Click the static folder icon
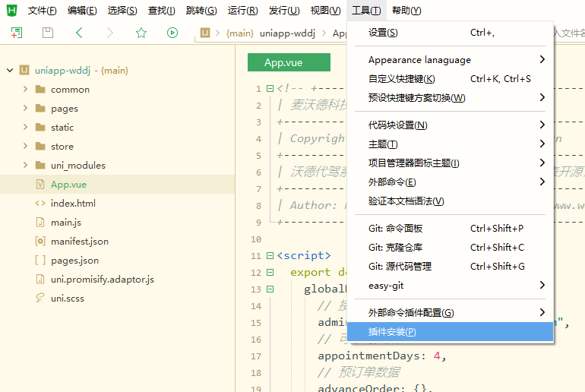This screenshot has width=585, height=392. (x=40, y=127)
